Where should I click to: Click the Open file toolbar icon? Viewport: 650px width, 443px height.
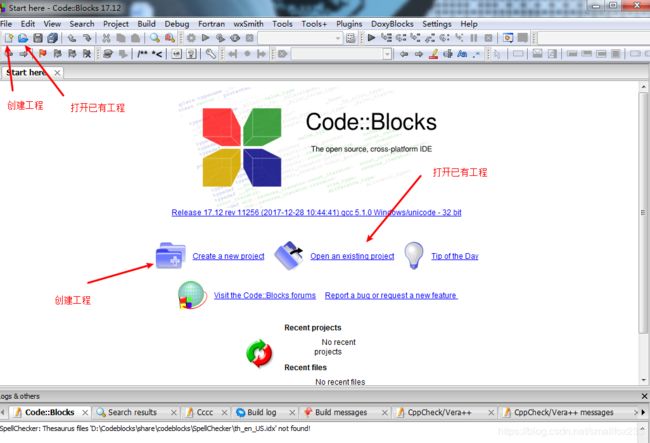tap(23, 38)
